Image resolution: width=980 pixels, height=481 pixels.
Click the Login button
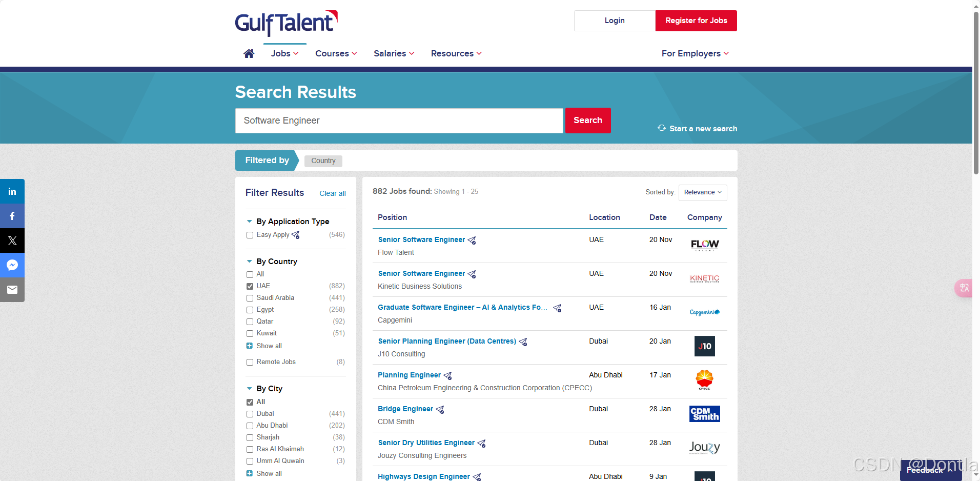tap(615, 21)
